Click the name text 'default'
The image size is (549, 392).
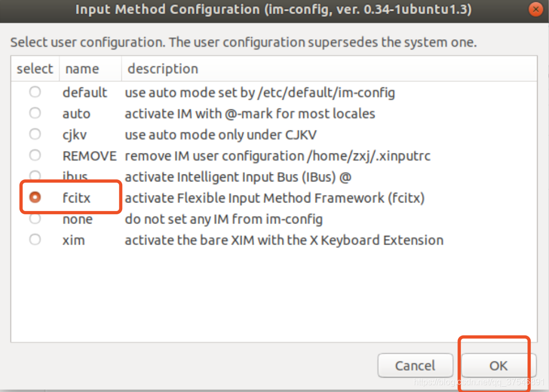tap(85, 93)
